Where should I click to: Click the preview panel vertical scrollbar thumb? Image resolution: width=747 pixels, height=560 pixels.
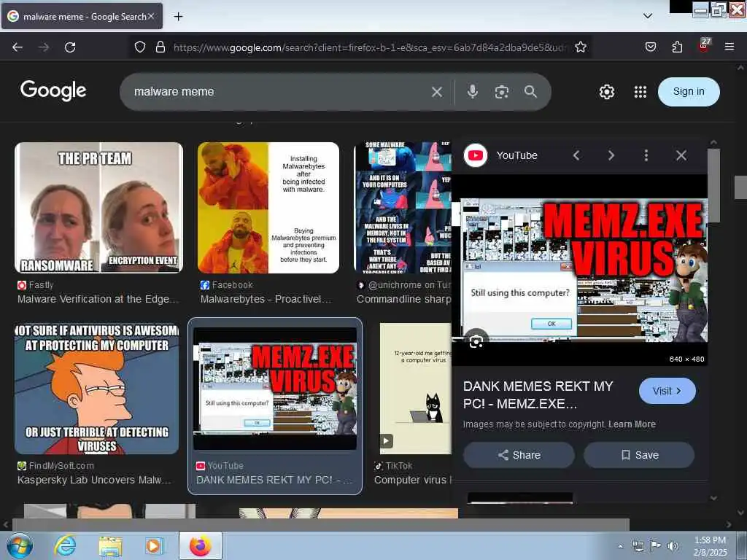tap(713, 186)
